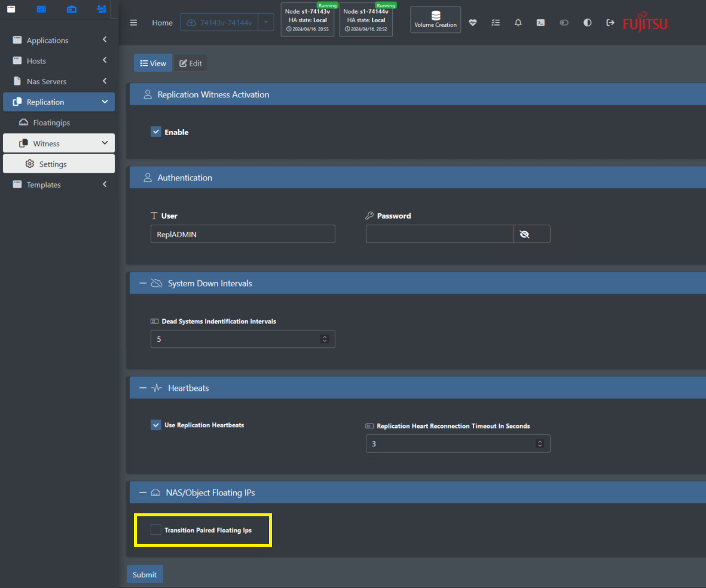Viewport: 706px width, 588px height.
Task: Click the blue warehouse icon in sidebar header
Action: [x=71, y=9]
